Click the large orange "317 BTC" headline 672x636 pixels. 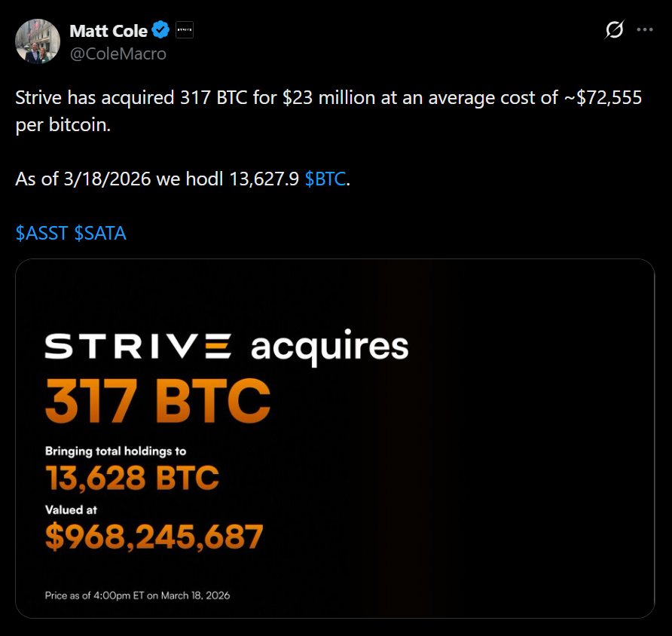click(157, 402)
